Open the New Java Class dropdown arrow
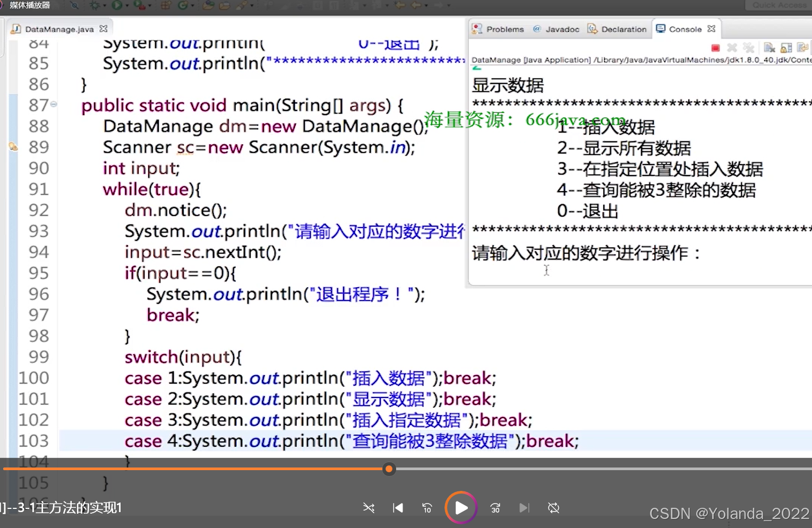The height and width of the screenshot is (528, 812). [x=192, y=5]
